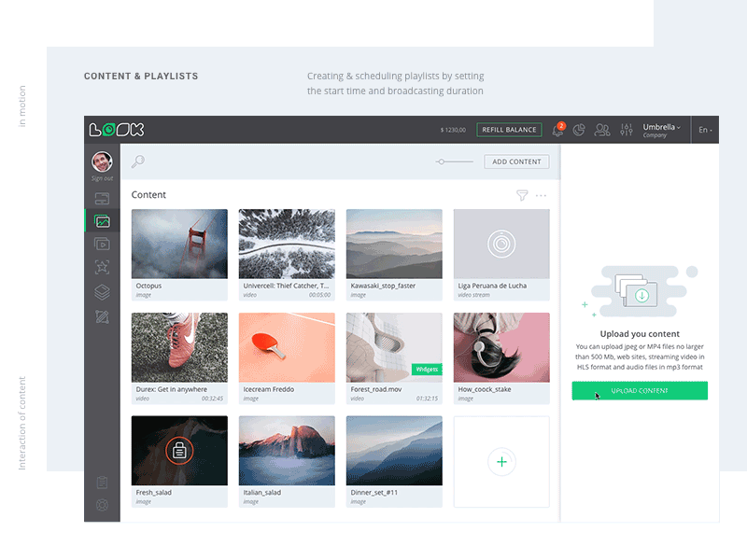Click the 00:32:45 duration text

(x=212, y=399)
